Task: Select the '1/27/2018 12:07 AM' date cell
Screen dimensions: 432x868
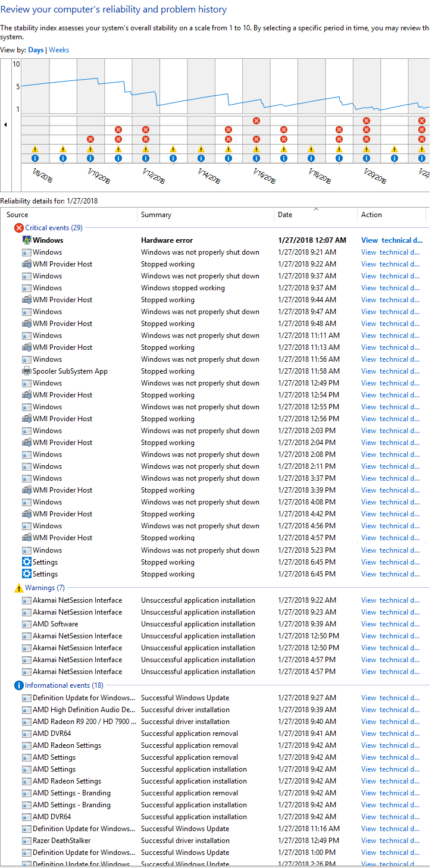Action: [312, 240]
